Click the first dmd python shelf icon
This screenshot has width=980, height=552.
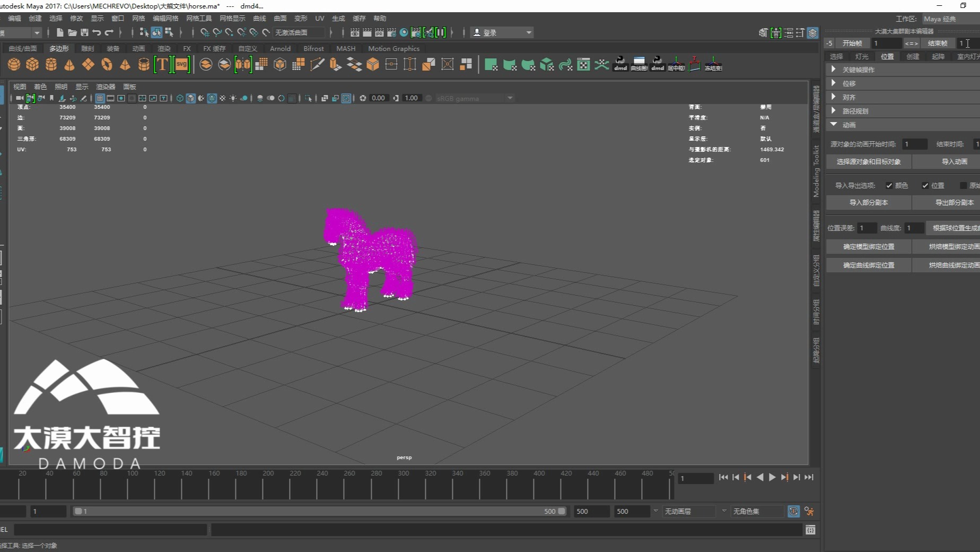tap(620, 64)
